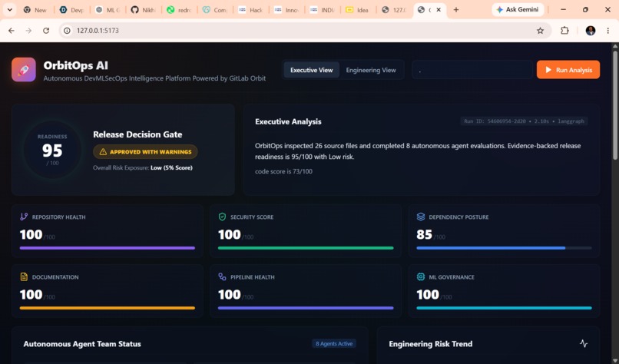
Task: Click the Pipeline Health progress bar
Action: 306,308
